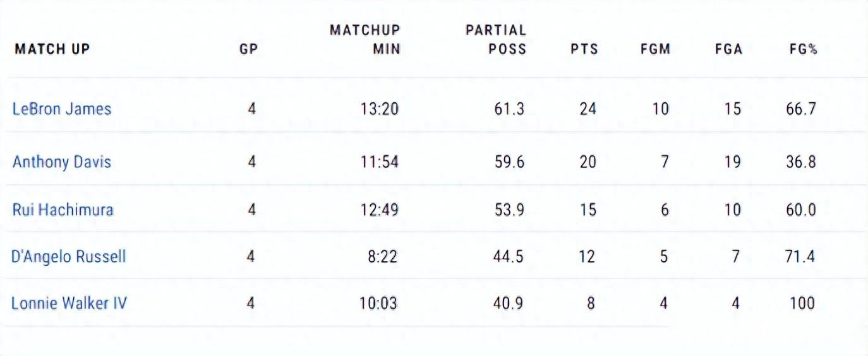Sort by PARTIAL POSS column header
The image size is (868, 356).
496,40
